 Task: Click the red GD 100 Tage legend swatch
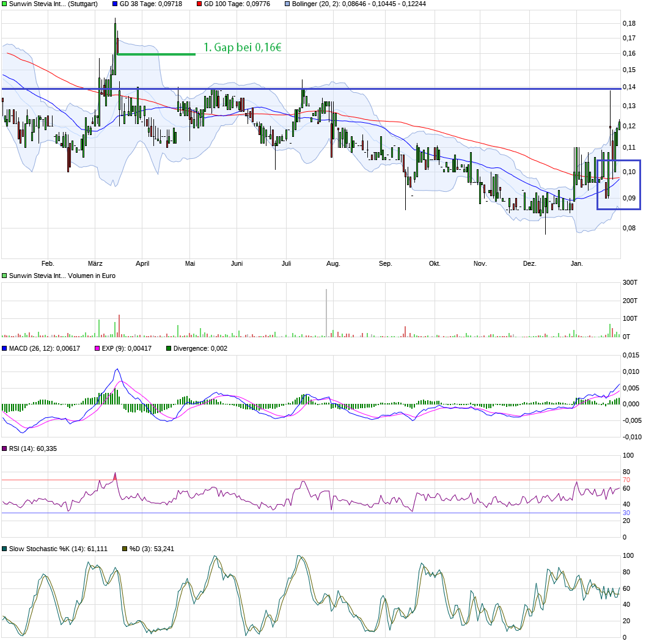[x=199, y=4]
